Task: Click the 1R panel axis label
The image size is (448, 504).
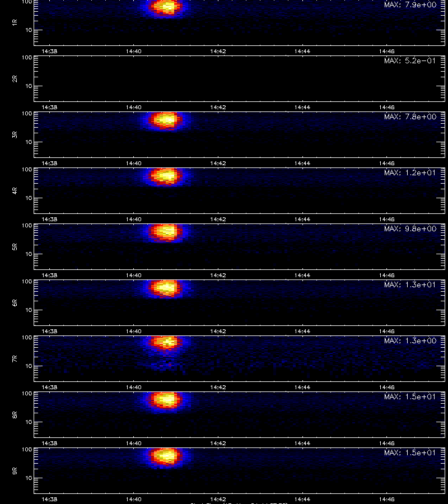Action: [15, 22]
